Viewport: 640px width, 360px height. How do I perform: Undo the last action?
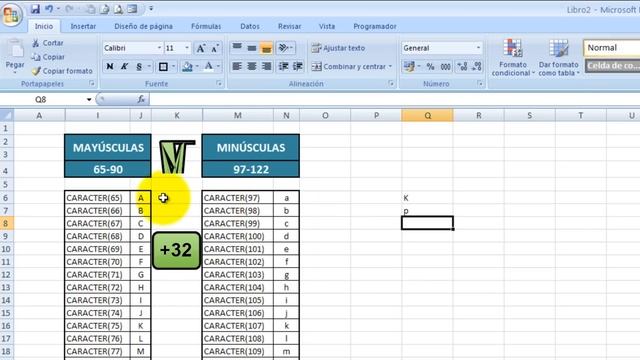[x=49, y=9]
